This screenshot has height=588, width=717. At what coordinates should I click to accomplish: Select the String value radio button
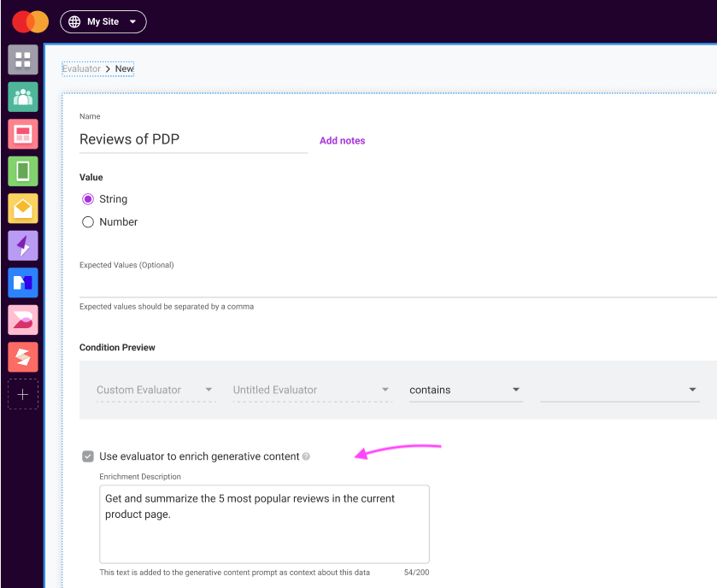click(88, 199)
